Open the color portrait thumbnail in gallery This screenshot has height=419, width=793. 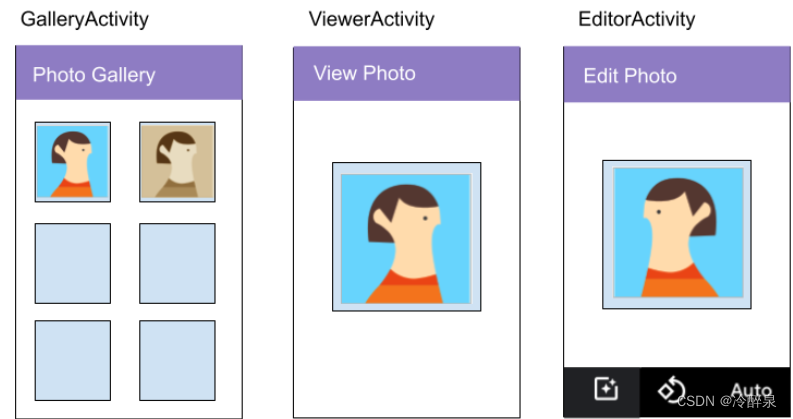coord(72,162)
